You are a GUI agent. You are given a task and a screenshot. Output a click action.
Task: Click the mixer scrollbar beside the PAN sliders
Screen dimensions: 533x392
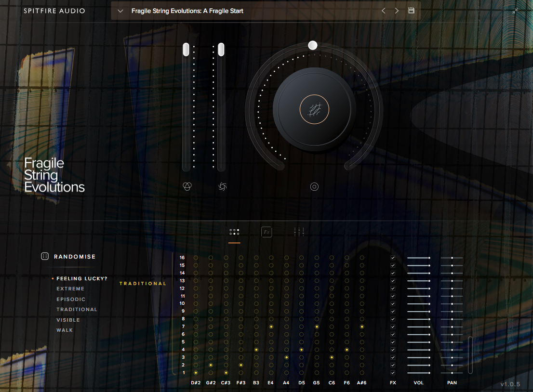470,355
